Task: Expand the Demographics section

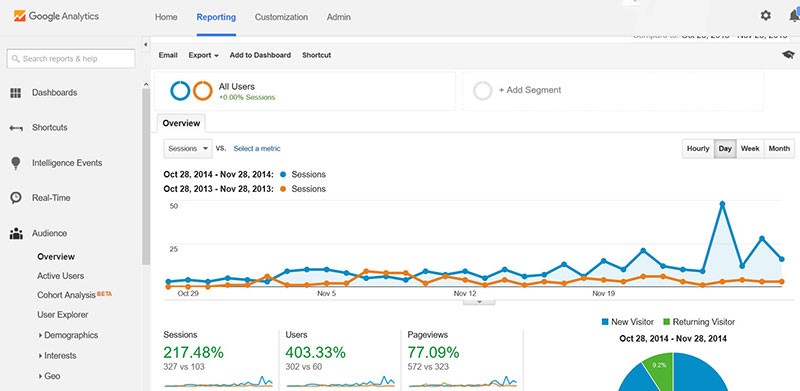Action: click(x=68, y=335)
